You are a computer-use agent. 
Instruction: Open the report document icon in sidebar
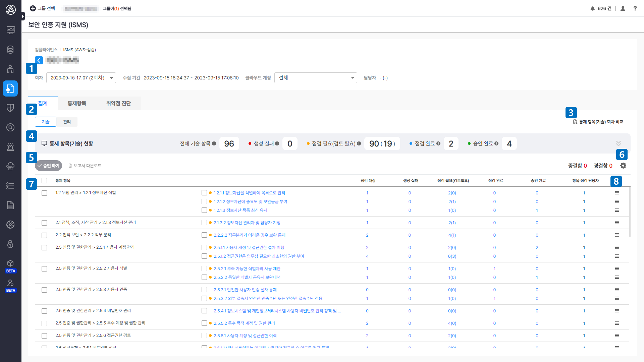[x=10, y=205]
